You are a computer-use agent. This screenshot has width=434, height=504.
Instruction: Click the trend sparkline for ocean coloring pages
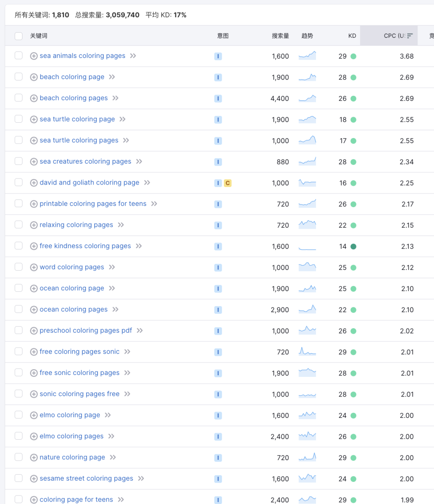click(307, 309)
